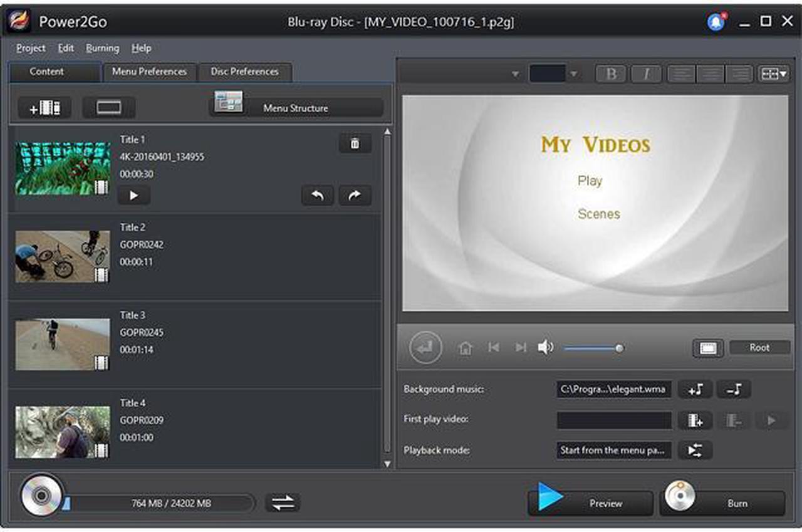Delete Title 1 with the trash icon
This screenshot has width=802, height=532.
(x=355, y=143)
